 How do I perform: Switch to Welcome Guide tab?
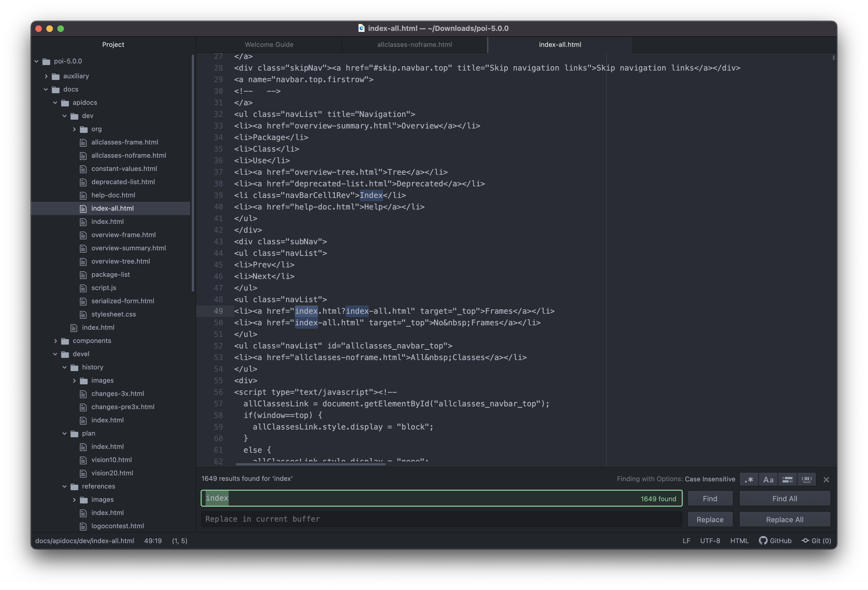[269, 44]
